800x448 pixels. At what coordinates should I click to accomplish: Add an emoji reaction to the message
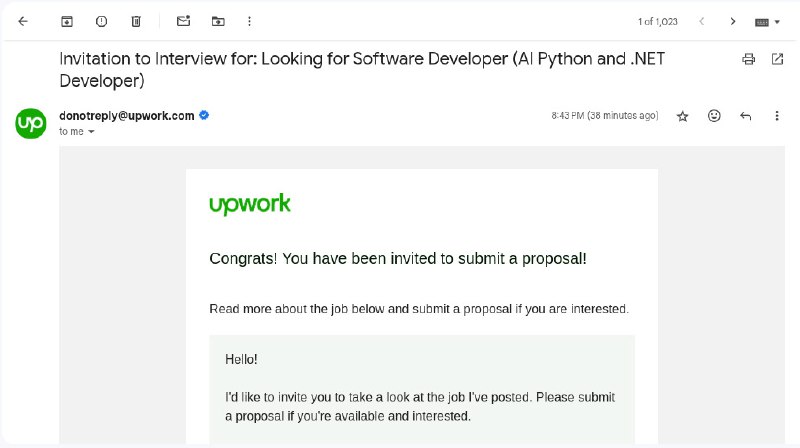(714, 116)
